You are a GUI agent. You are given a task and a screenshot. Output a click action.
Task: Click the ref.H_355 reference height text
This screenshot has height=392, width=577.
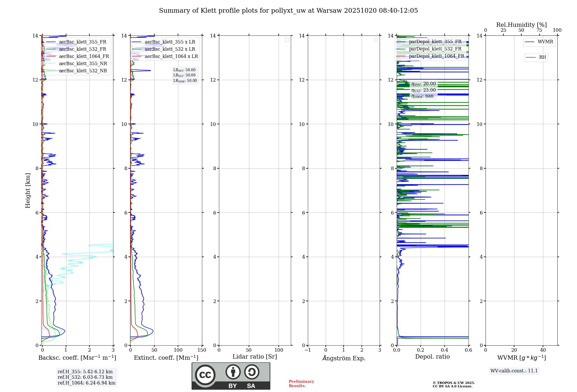pos(85,372)
